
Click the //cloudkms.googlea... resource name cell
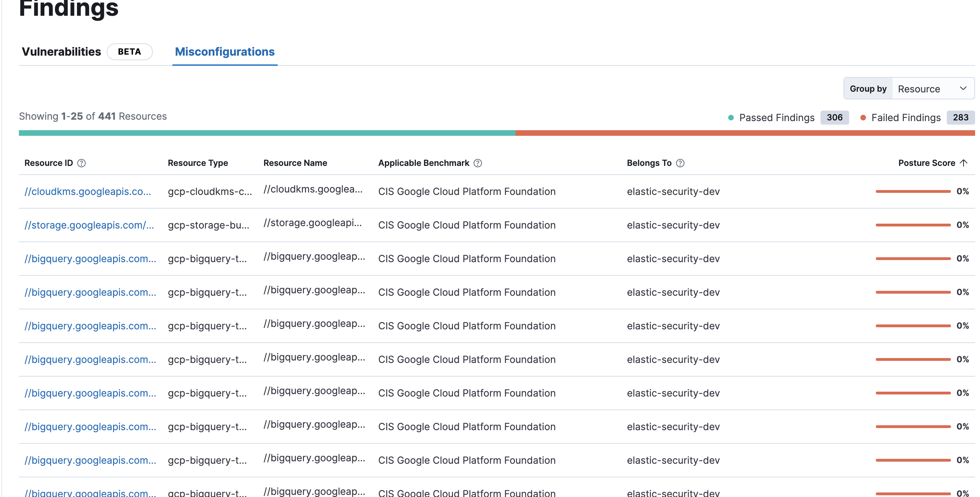click(x=313, y=189)
